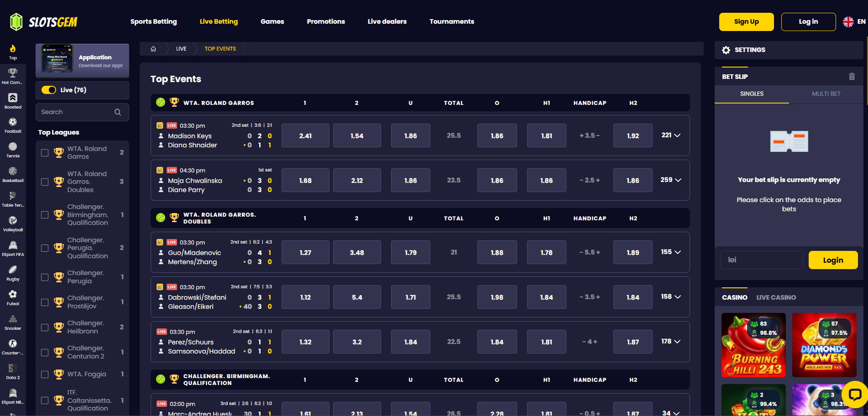868x416 pixels.
Task: Collapse Challenger. Birmingham. Qualification section header
Action: click(x=420, y=380)
